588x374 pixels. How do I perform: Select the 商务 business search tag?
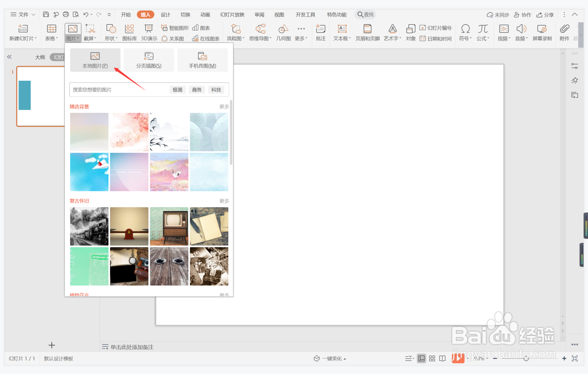197,90
